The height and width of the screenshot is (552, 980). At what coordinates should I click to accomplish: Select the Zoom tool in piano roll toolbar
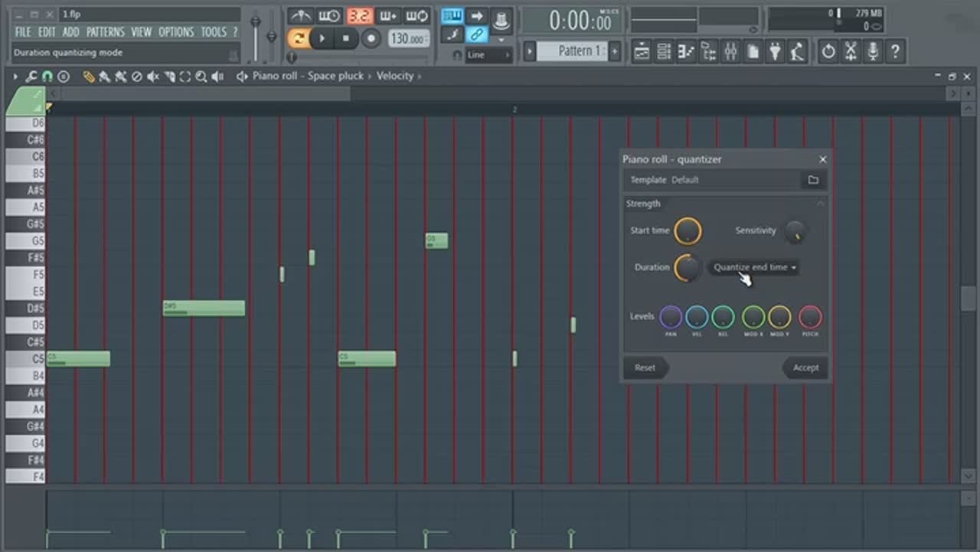(x=201, y=77)
